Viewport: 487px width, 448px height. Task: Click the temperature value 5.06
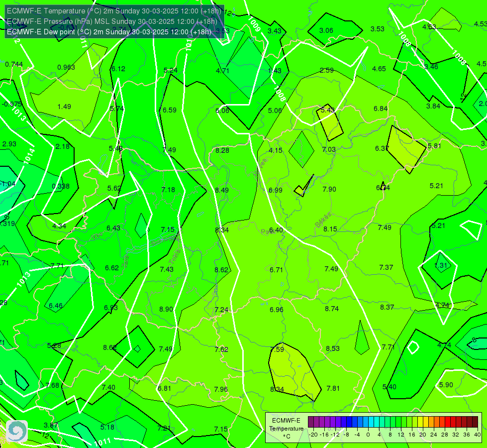pyautogui.click(x=275, y=111)
